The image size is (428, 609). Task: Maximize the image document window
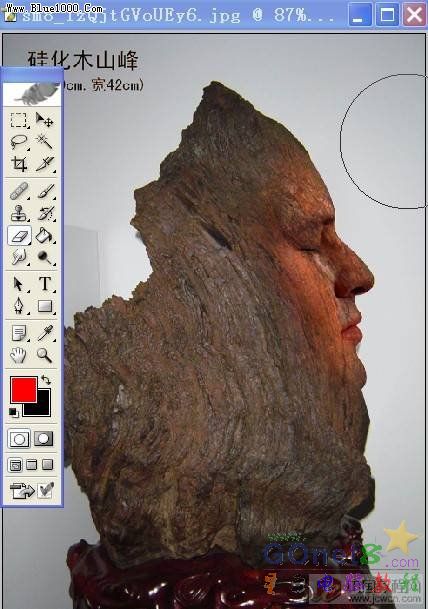[x=387, y=15]
